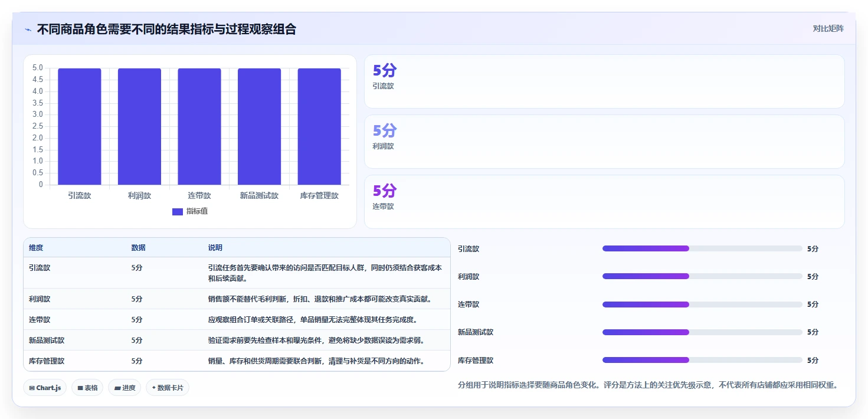
Task: Click the 利润款 progress bar
Action: click(702, 276)
